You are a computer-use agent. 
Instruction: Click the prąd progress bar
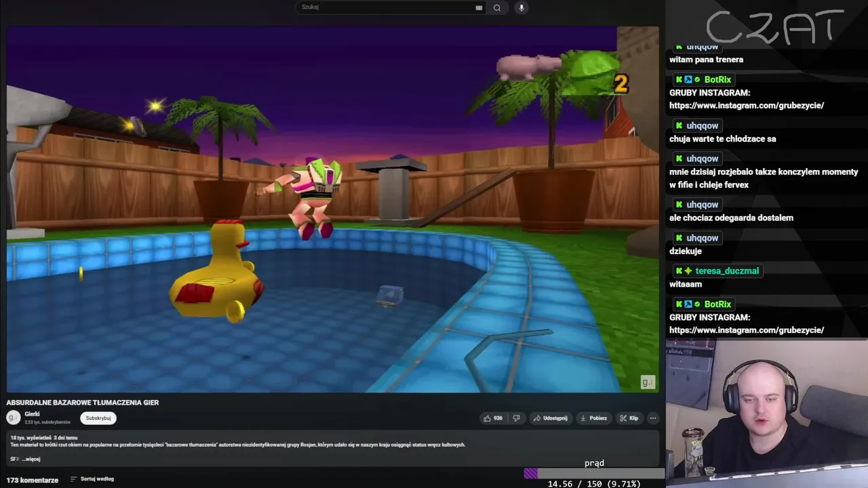point(593,473)
